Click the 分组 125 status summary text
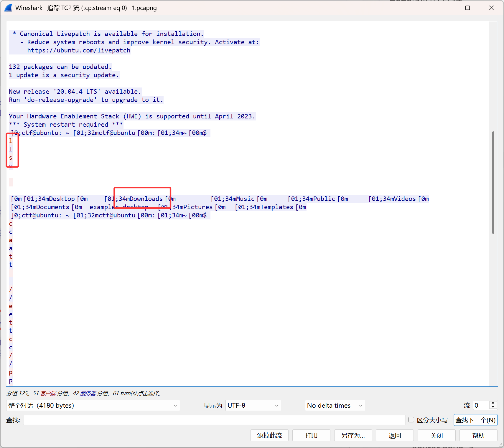Screen dimensions: 504x448 (83, 393)
